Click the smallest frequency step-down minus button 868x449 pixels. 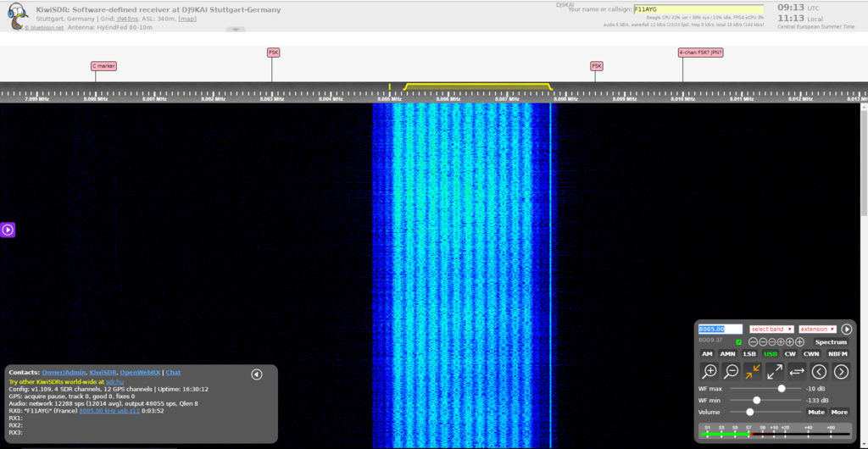pos(771,342)
